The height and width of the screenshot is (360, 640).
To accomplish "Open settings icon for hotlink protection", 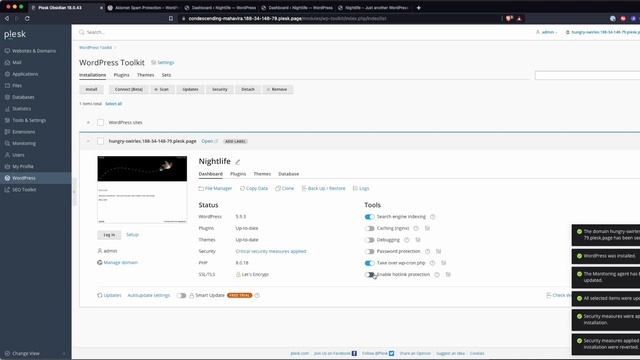I will tap(448, 275).
